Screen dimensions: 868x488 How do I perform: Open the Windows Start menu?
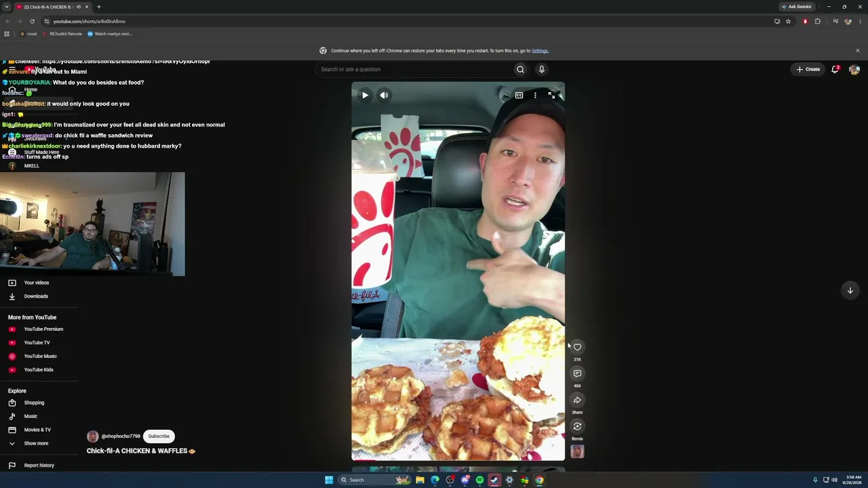coord(329,480)
